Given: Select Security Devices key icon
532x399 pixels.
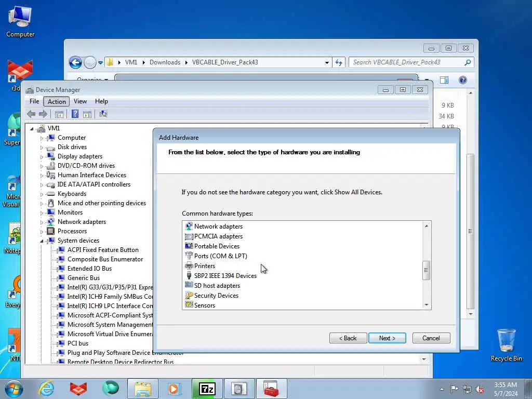Looking at the screenshot, I should (x=189, y=295).
